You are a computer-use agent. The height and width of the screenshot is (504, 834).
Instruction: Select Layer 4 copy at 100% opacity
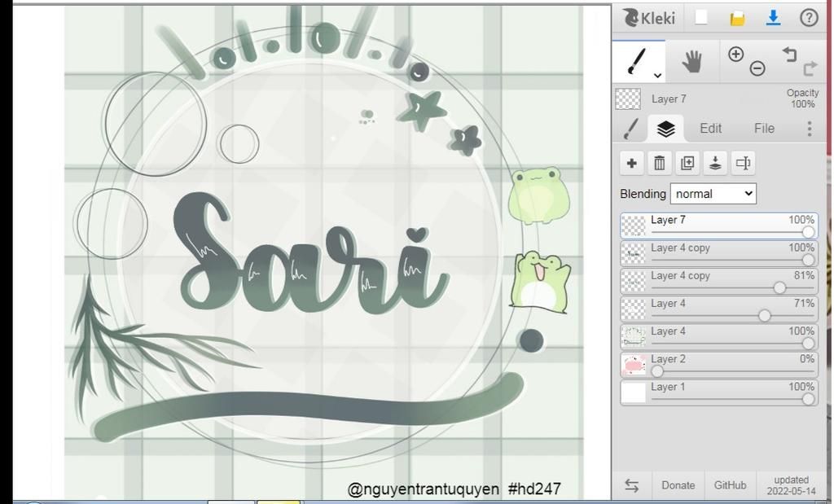pos(718,253)
